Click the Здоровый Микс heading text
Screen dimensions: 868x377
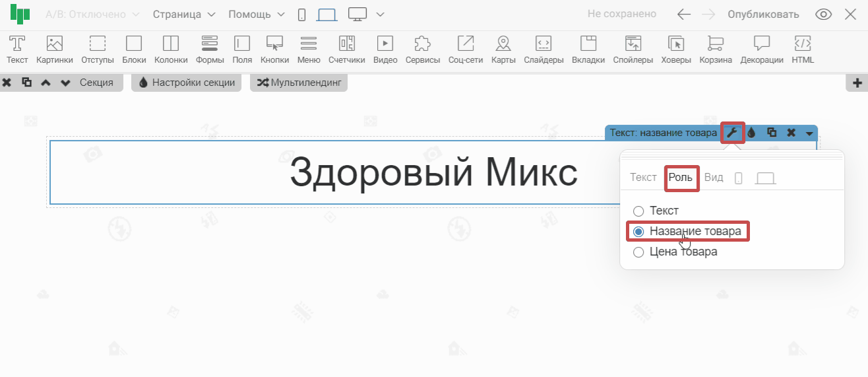pyautogui.click(x=433, y=173)
